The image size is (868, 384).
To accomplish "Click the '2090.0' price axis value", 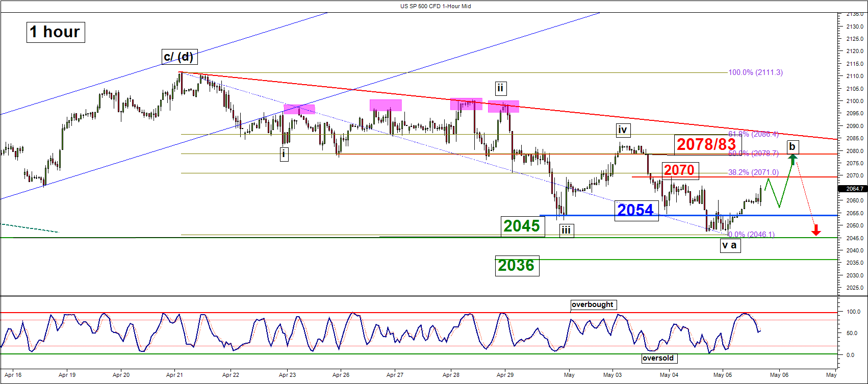I will (x=854, y=126).
